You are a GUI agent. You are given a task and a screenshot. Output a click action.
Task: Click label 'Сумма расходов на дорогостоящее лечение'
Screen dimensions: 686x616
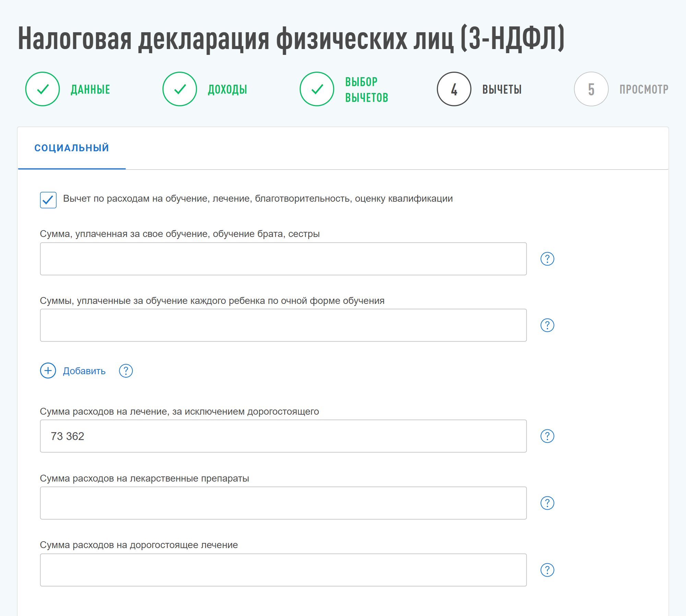pos(139,545)
